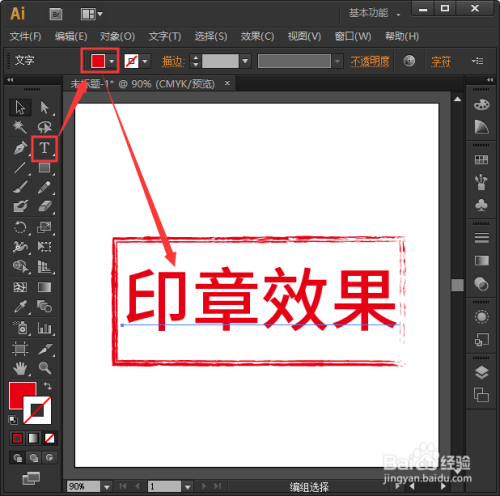Select the Pen tool
The width and height of the screenshot is (500, 496).
(20, 148)
